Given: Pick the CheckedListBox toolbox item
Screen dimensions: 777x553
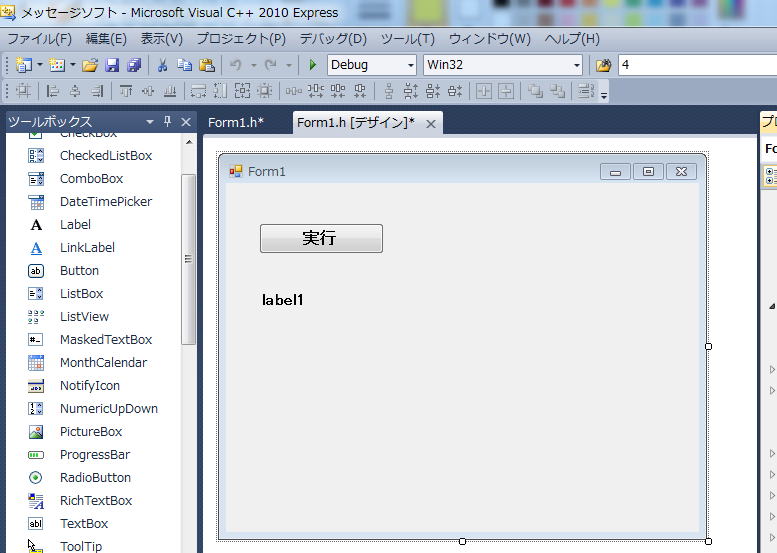Looking at the screenshot, I should coord(105,156).
